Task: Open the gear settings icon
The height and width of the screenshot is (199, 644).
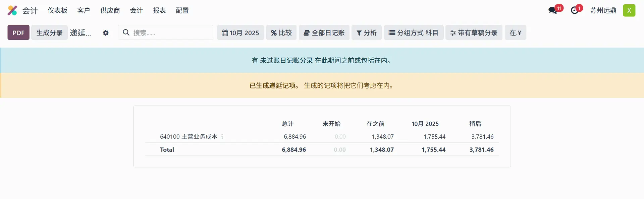Action: click(106, 33)
